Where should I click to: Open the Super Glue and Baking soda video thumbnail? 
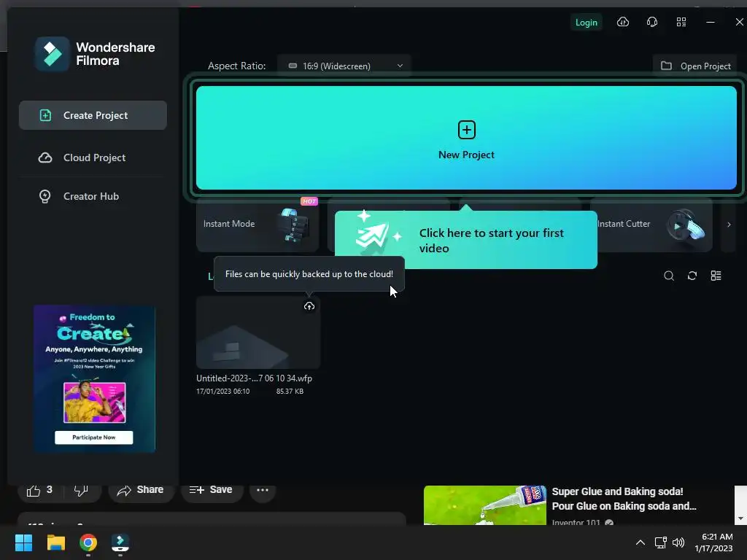[x=485, y=505]
